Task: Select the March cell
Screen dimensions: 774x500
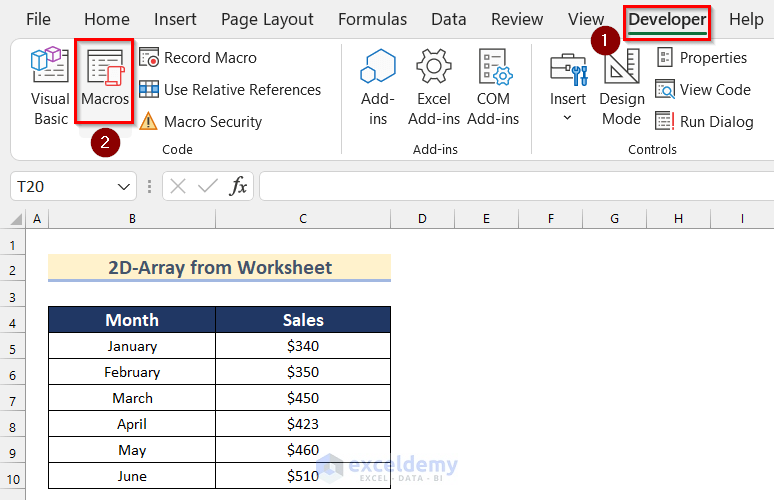Action: point(132,398)
